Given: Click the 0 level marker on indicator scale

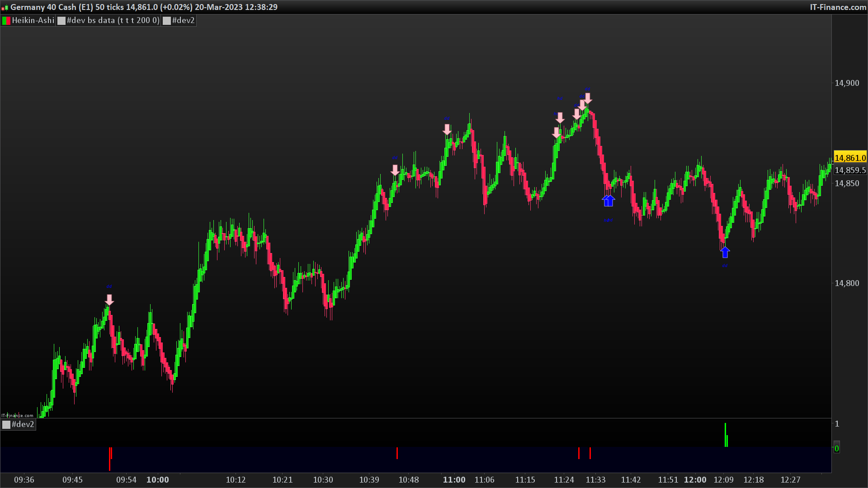Looking at the screenshot, I should point(837,449).
